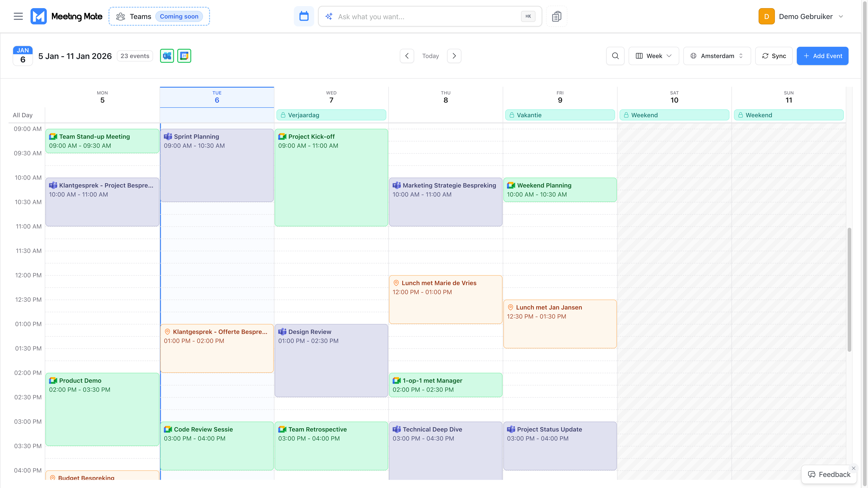This screenshot has width=868, height=488.
Task: Open the Sprint Planning event
Action: 217,165
